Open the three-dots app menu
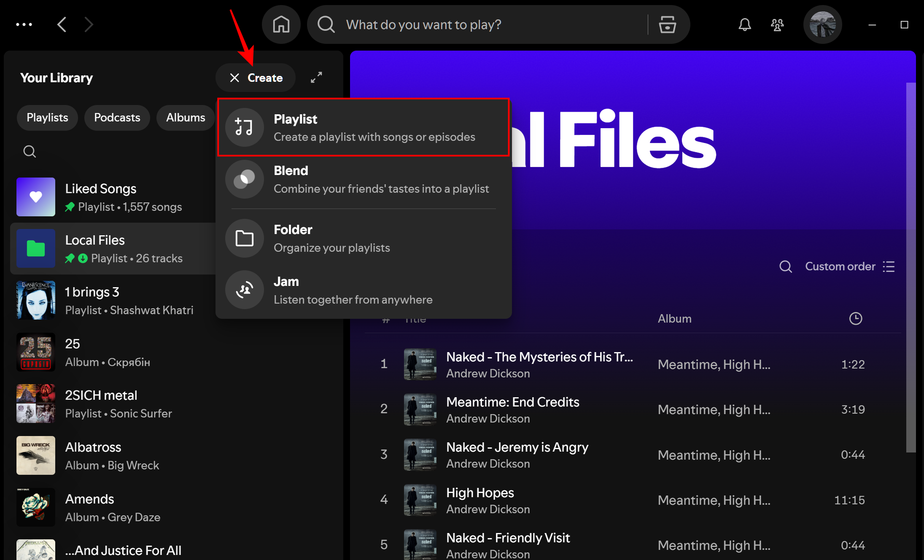This screenshot has width=924, height=560. click(24, 24)
